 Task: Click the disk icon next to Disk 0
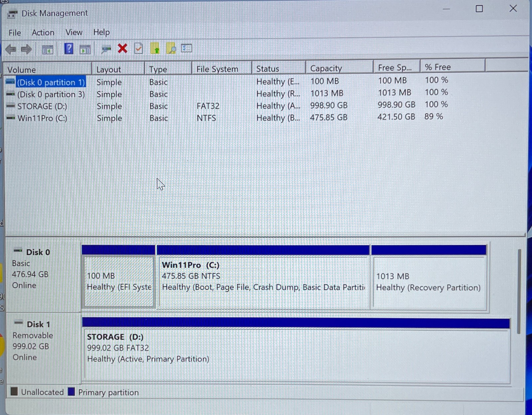coord(18,251)
